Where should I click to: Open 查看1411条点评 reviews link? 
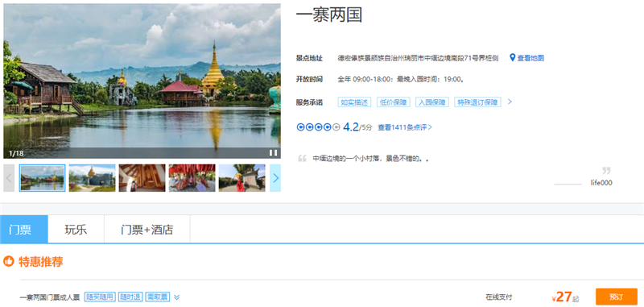click(405, 127)
